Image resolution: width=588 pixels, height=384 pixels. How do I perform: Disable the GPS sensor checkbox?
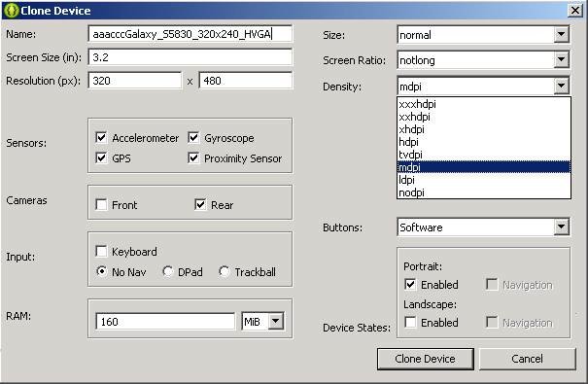click(101, 157)
